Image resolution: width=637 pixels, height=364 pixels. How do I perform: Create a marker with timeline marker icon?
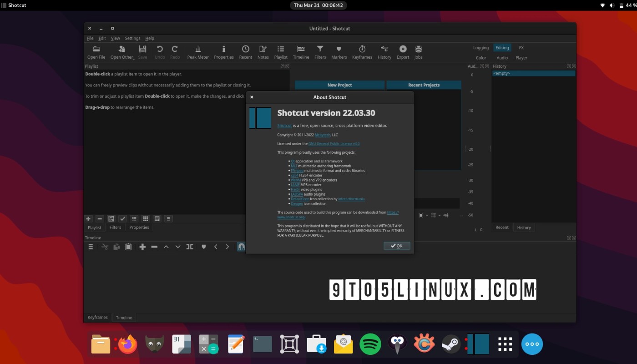coord(203,247)
